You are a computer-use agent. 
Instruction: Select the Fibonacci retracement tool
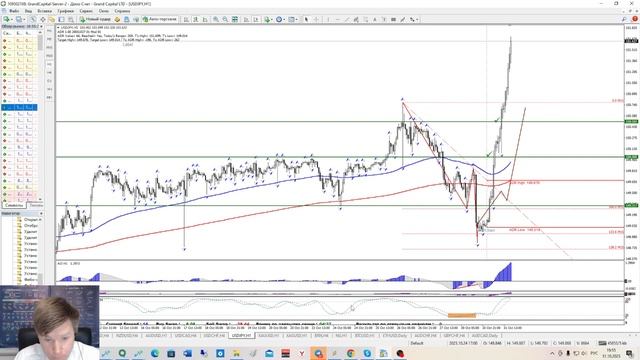point(366,19)
